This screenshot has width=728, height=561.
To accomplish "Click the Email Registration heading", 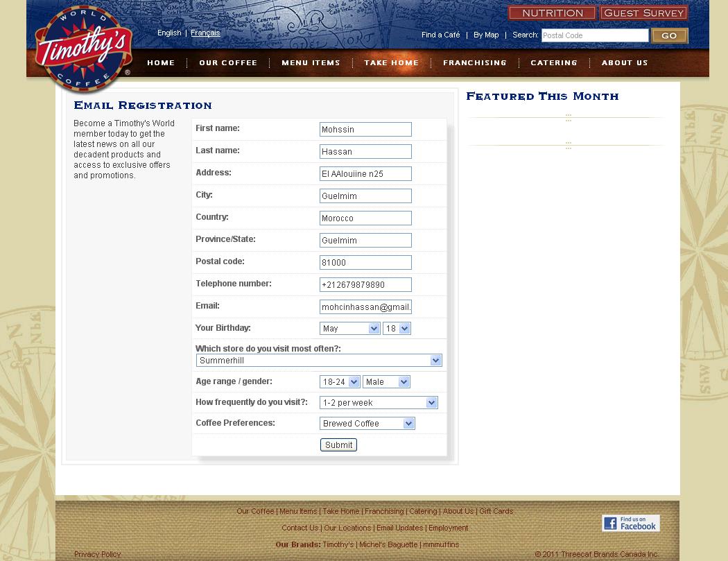I will 143,105.
